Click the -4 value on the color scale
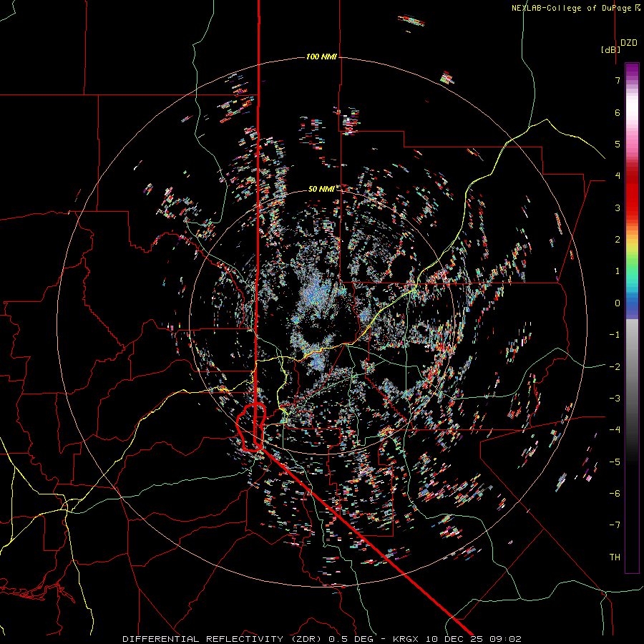Screen dimensions: 644x644 615,429
